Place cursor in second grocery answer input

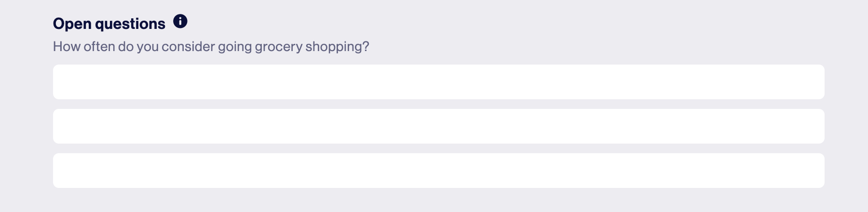[438, 126]
